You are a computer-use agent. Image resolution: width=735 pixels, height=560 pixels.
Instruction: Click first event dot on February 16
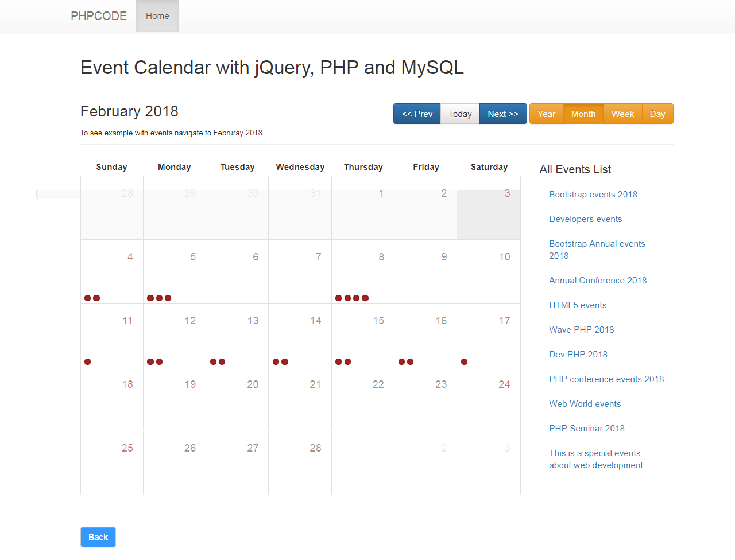click(x=401, y=361)
